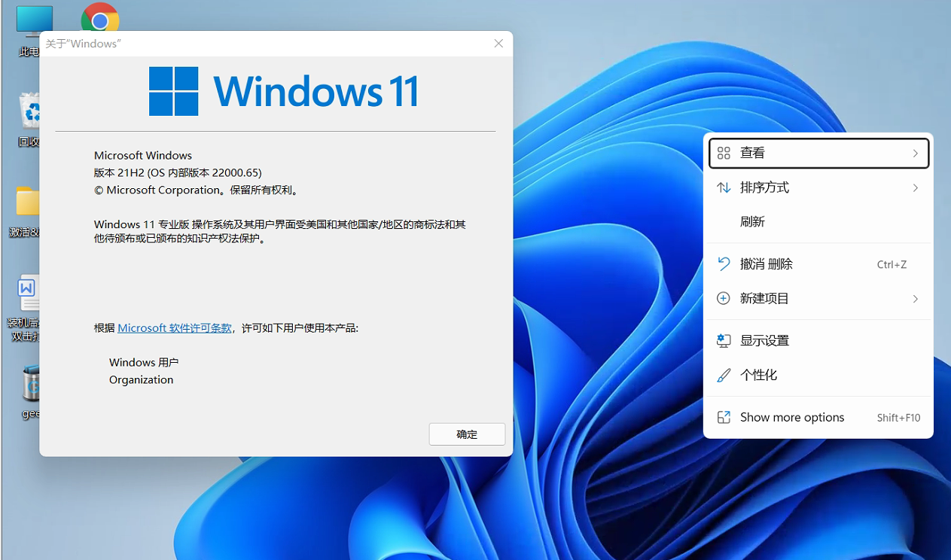This screenshot has width=951, height=560.
Task: Expand the 新建项目 submenu chevron
Action: pos(915,299)
